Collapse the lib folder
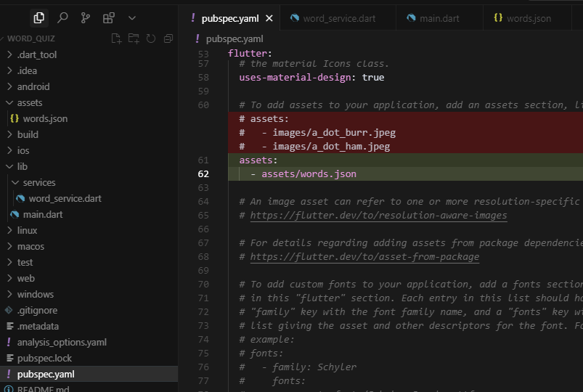Viewport: 583px width, 392px height. pos(89,167)
